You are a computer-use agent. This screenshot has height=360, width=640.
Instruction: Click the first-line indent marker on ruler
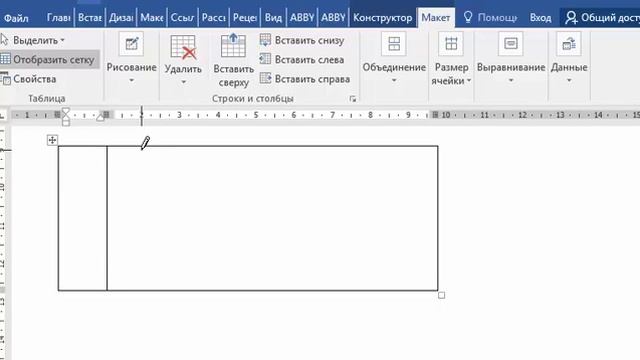66,112
